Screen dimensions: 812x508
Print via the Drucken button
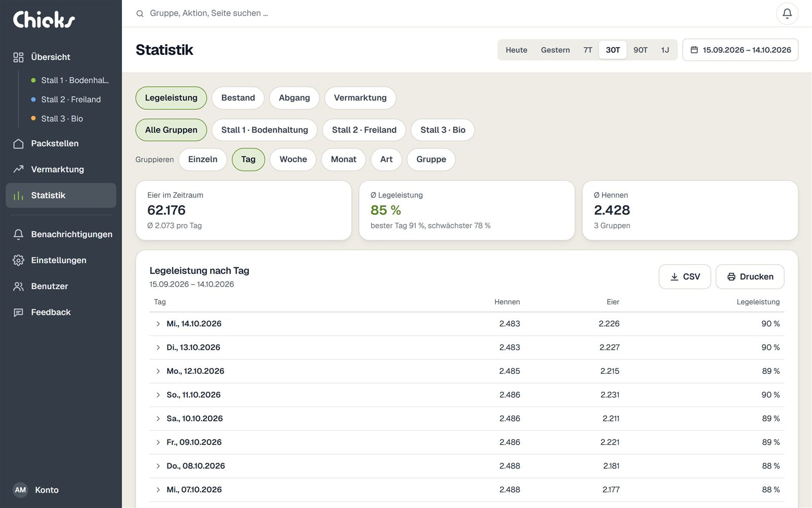pos(750,277)
